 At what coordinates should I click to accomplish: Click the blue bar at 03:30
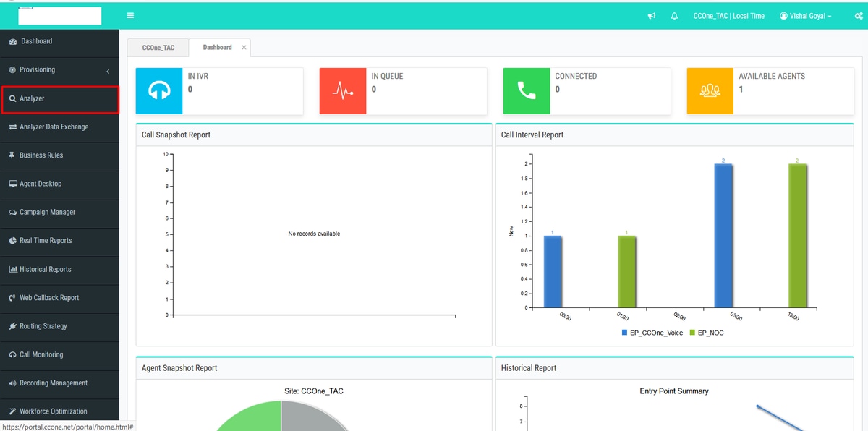[x=723, y=236]
